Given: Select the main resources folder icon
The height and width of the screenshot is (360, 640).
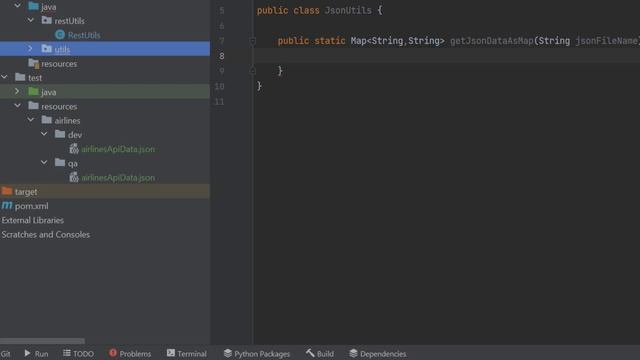Looking at the screenshot, I should [33, 63].
